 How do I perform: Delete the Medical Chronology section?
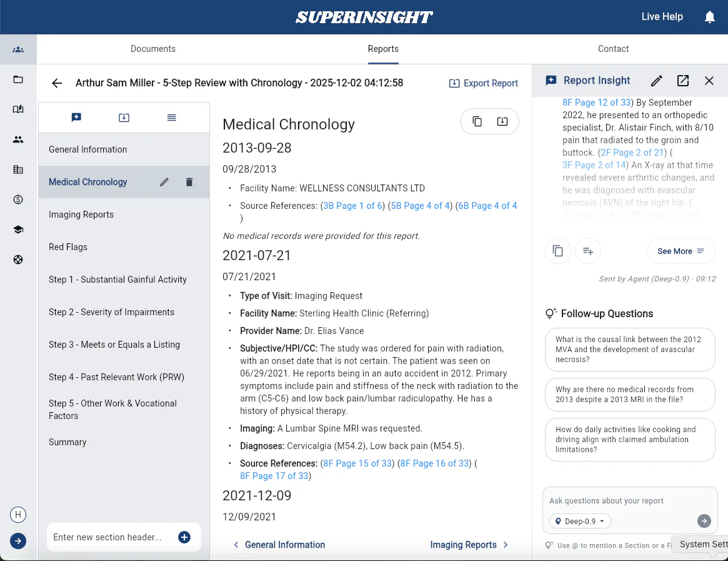[x=189, y=182]
